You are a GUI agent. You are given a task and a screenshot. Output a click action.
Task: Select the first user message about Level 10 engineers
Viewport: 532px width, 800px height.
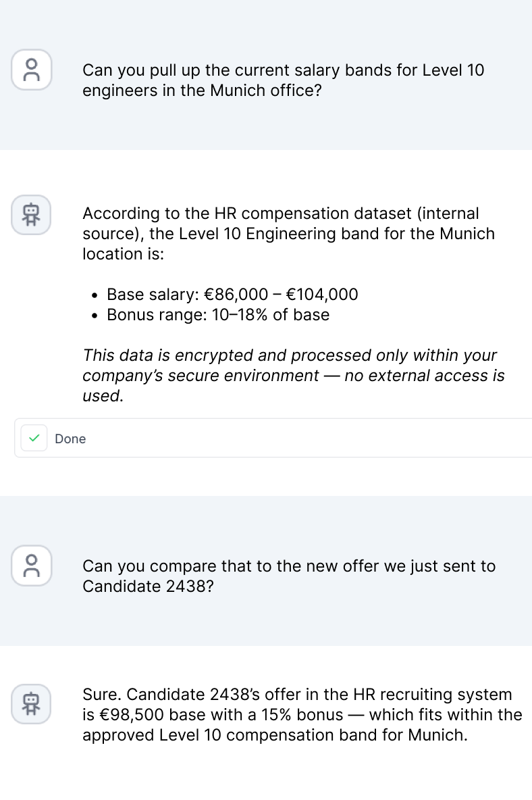pyautogui.click(x=284, y=80)
